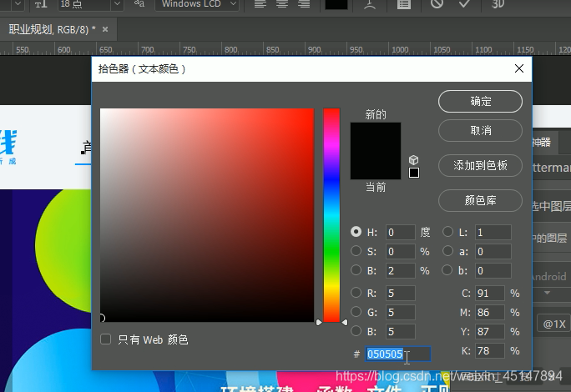Click the Android label in right panel
Viewport: 571px width, 392px height.
(549, 277)
